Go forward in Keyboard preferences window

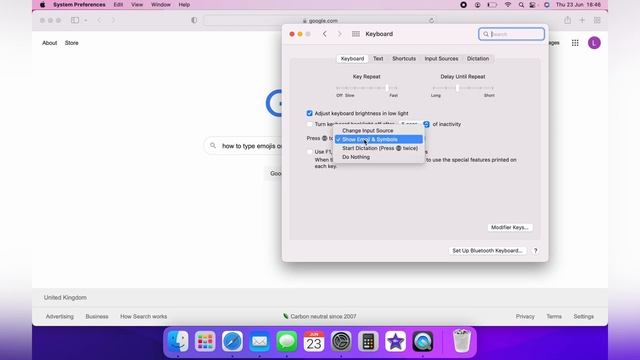click(340, 34)
